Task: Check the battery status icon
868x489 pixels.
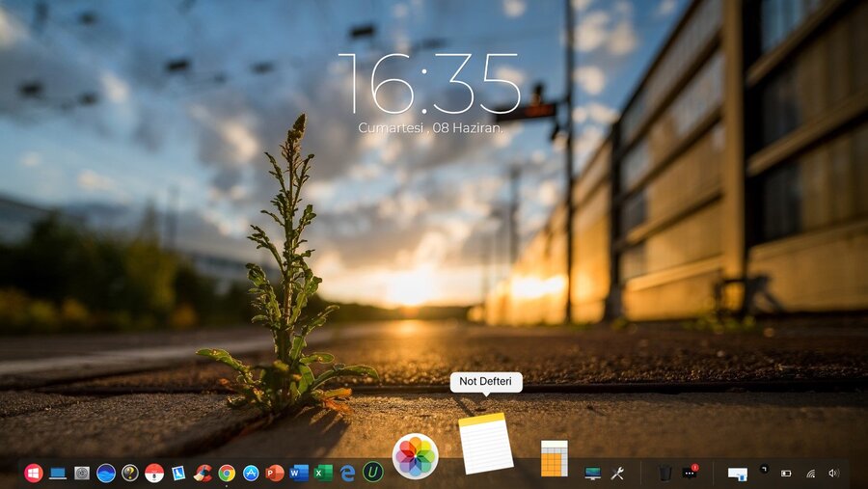Action: click(x=786, y=473)
